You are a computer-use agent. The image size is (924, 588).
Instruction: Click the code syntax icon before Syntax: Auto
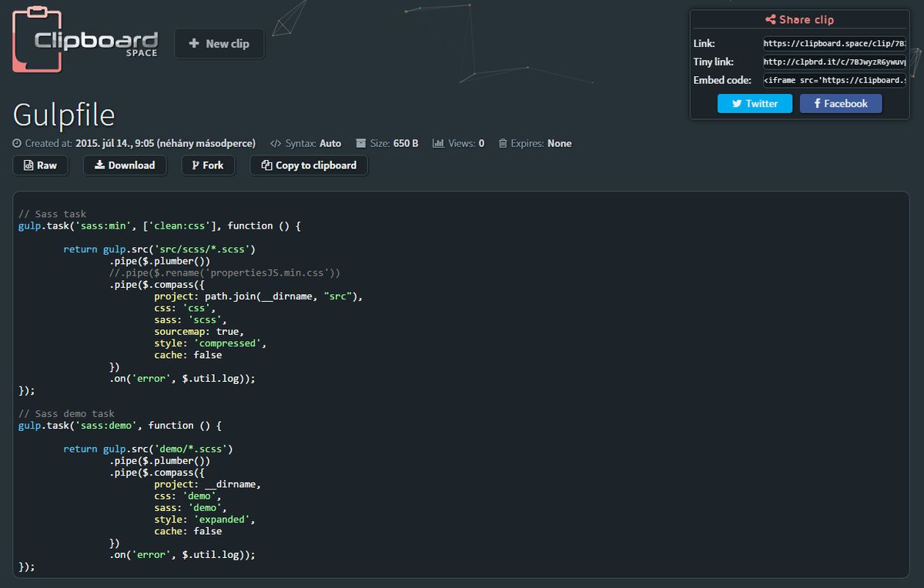tap(276, 143)
